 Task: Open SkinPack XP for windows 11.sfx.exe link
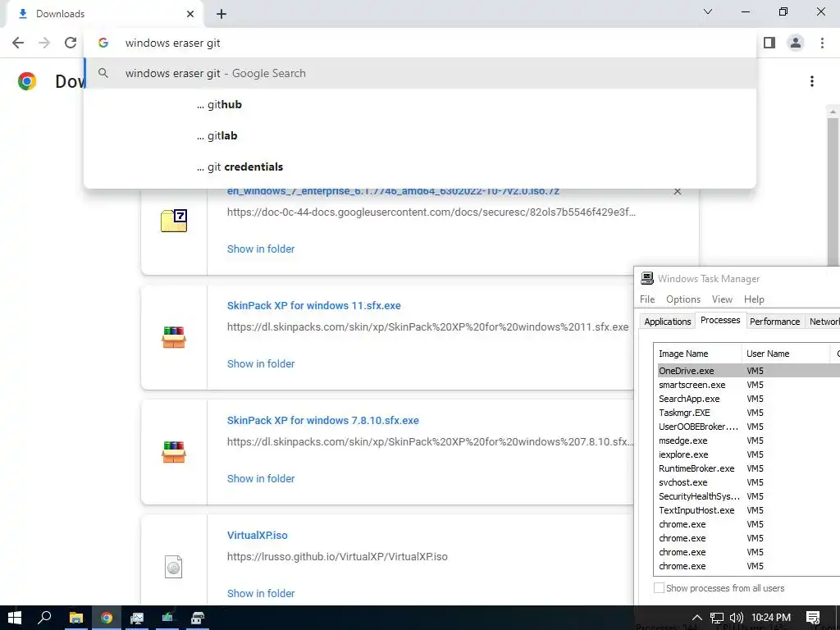(314, 305)
